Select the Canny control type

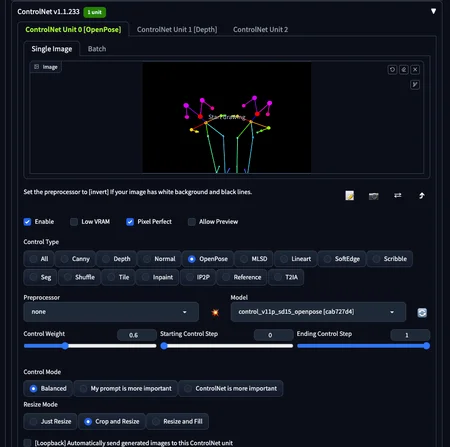(76, 259)
